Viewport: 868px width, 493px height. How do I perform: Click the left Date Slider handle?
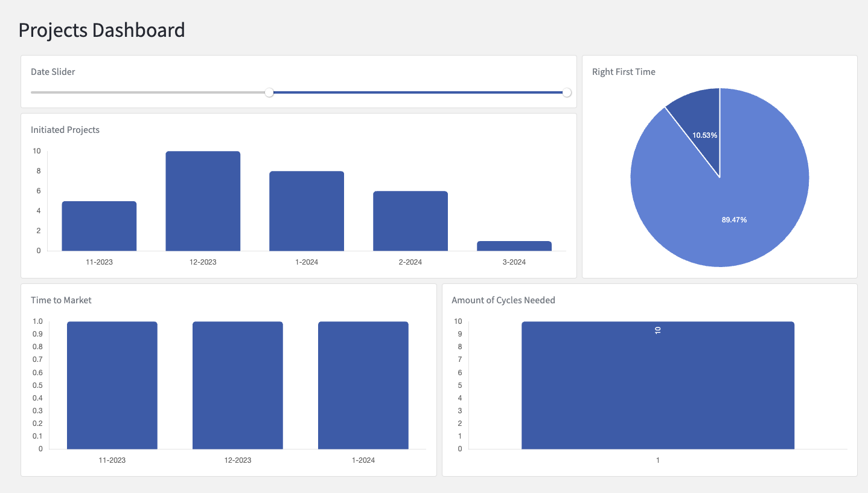[x=269, y=92]
